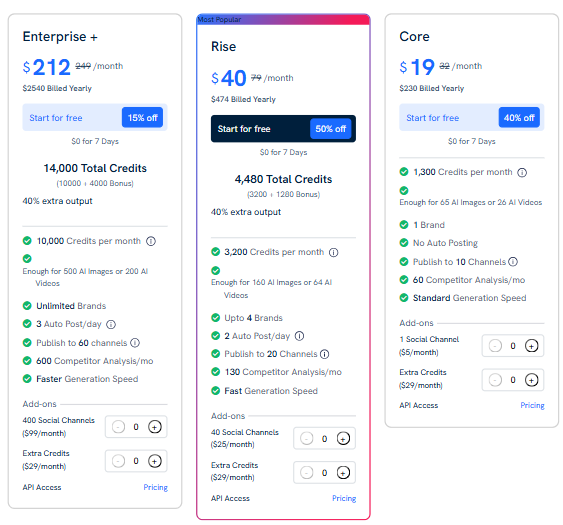
Task: Increase Extra Credits on Rise plan
Action: point(343,473)
